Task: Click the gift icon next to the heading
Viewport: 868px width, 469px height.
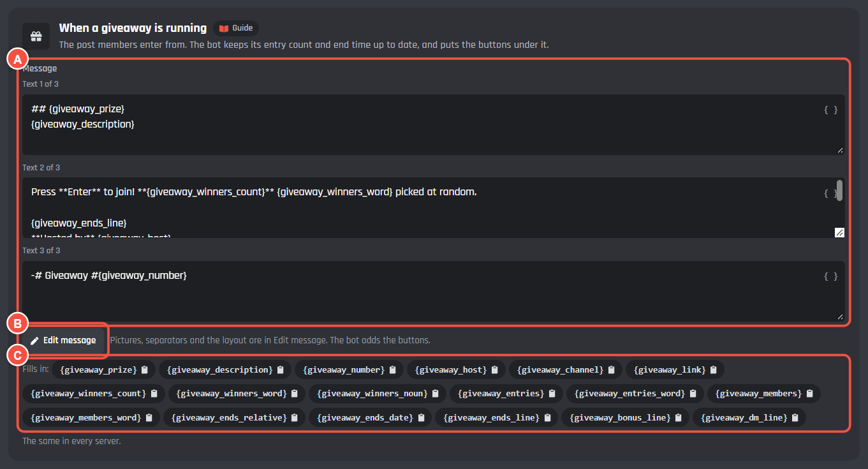Action: [x=36, y=36]
